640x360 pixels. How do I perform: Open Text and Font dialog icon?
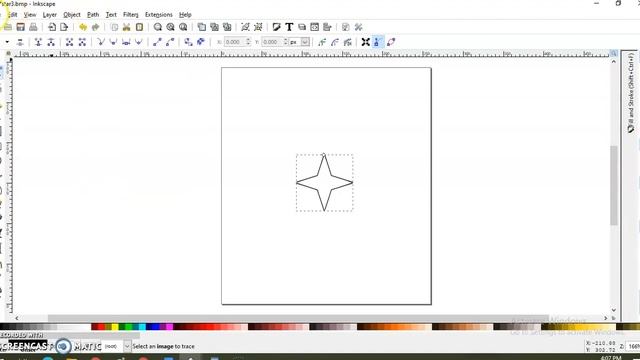[x=289, y=27]
